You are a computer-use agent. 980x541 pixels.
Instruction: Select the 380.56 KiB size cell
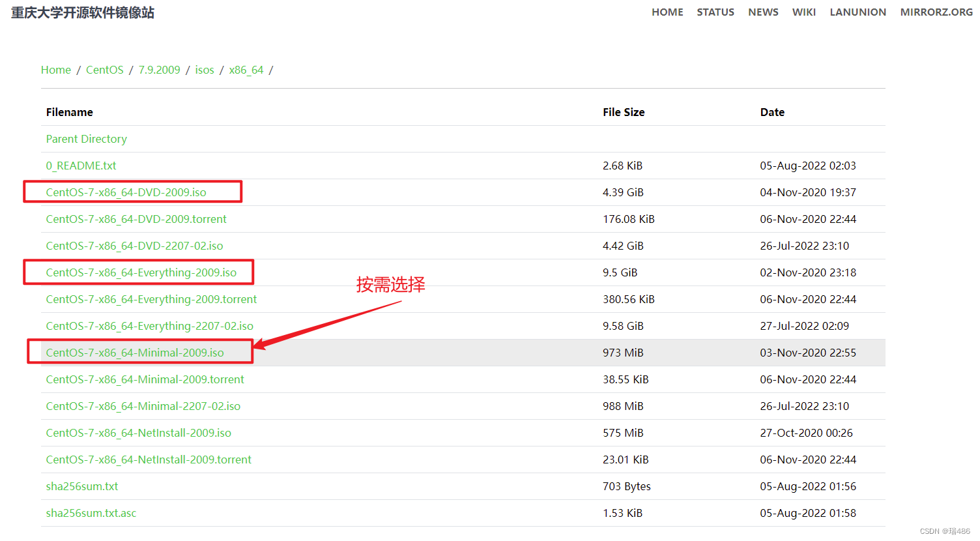(629, 299)
